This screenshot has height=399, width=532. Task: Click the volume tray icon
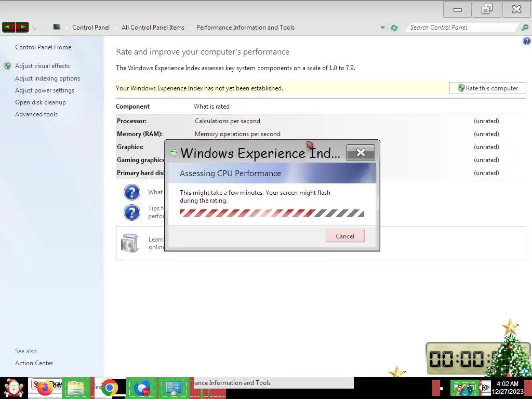(486, 388)
